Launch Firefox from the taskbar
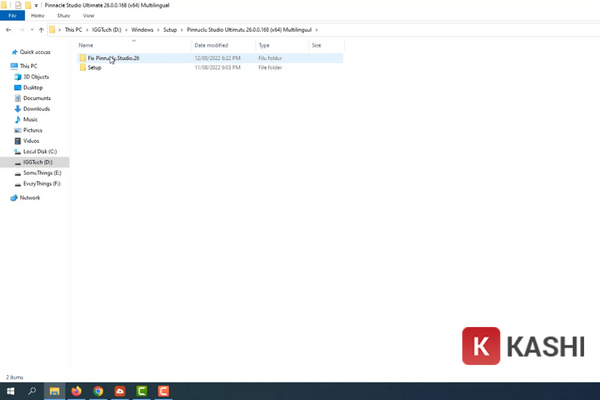The height and width of the screenshot is (400, 600). [76, 391]
